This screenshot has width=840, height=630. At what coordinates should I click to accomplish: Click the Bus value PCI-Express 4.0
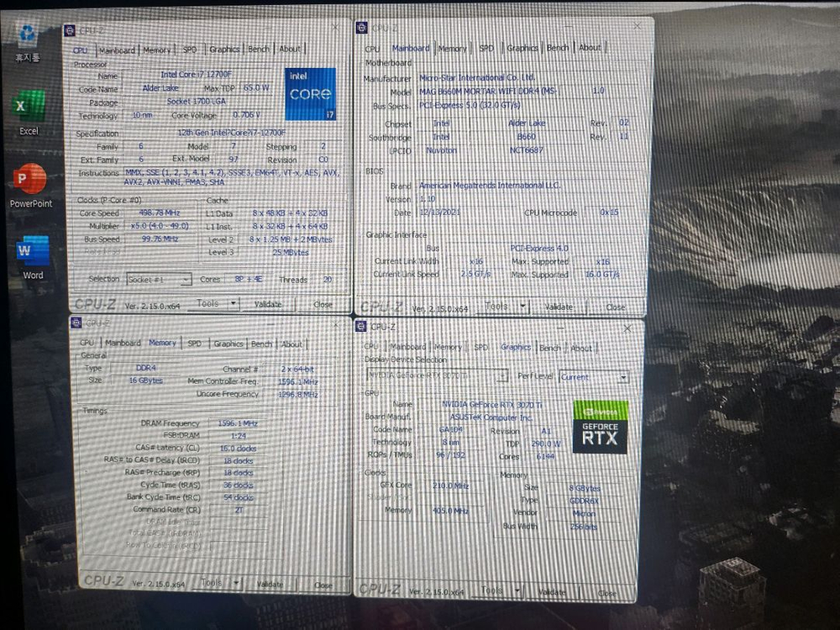[x=539, y=248]
